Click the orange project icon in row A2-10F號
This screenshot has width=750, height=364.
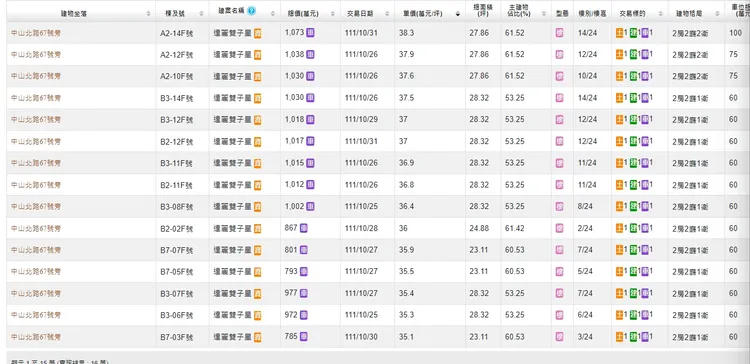coord(257,77)
